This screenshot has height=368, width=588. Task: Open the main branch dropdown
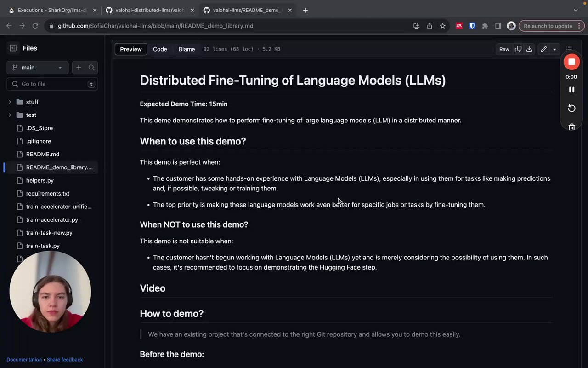point(37,68)
